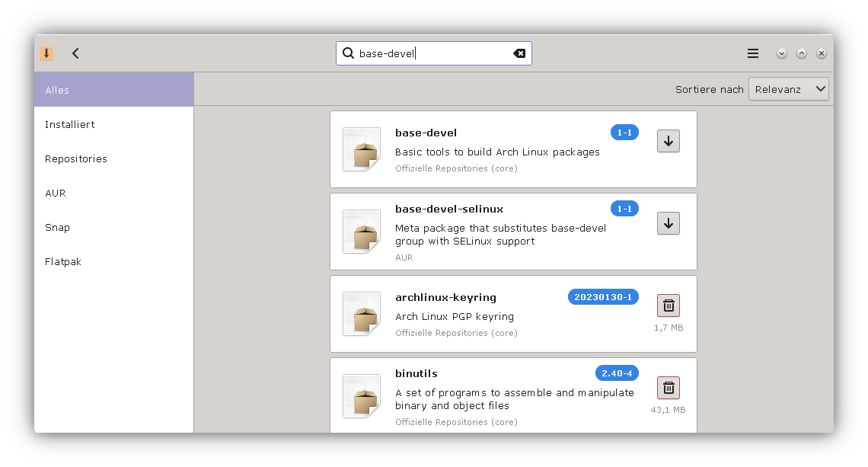Open the archlinux-keyring package entry
Screen dimensions: 868x467
click(x=445, y=297)
